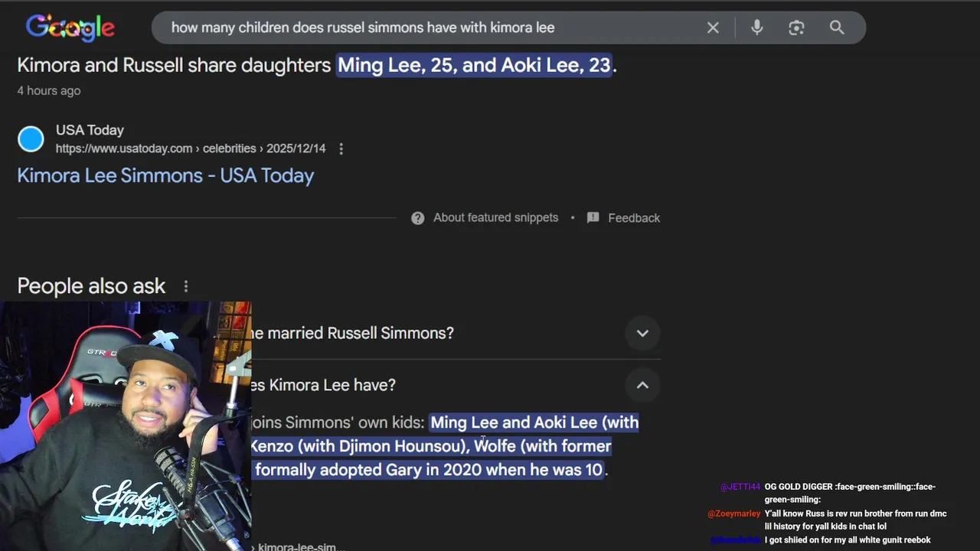Open About featured snippets link

click(x=495, y=218)
